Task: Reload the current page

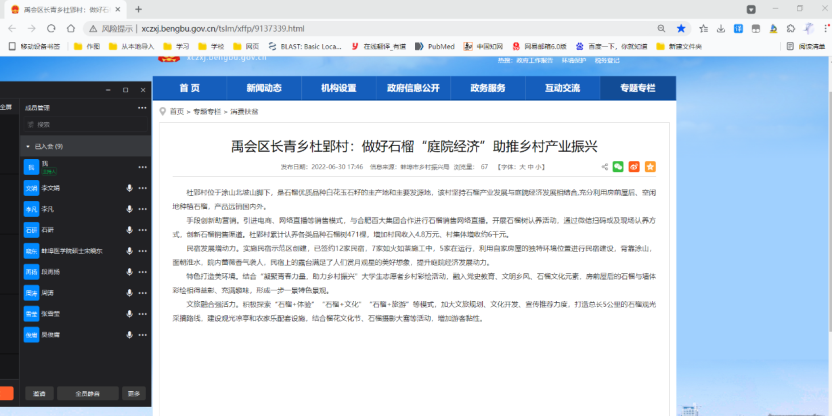Action: (51, 29)
